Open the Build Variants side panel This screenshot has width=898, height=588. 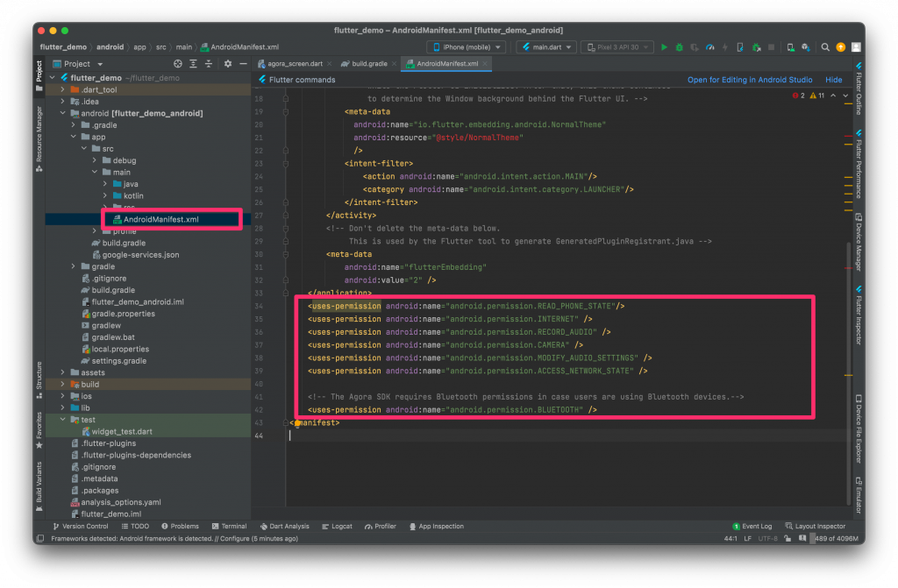click(x=39, y=486)
